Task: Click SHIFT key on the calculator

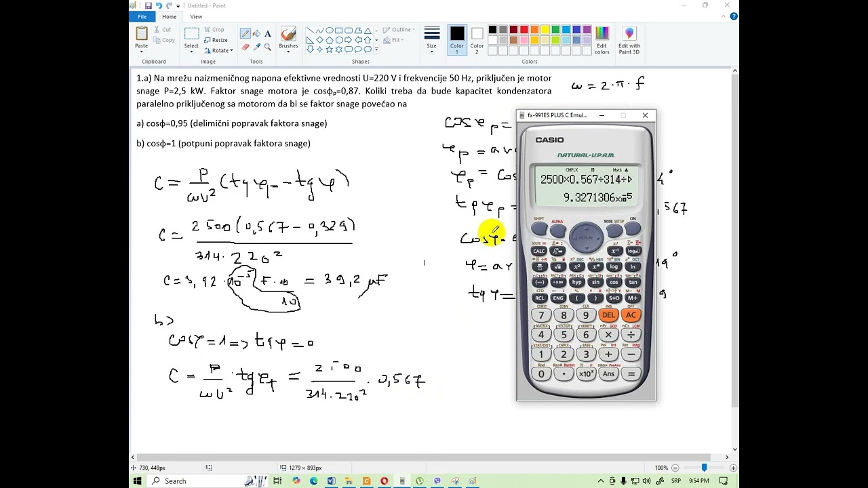Action: [x=539, y=230]
